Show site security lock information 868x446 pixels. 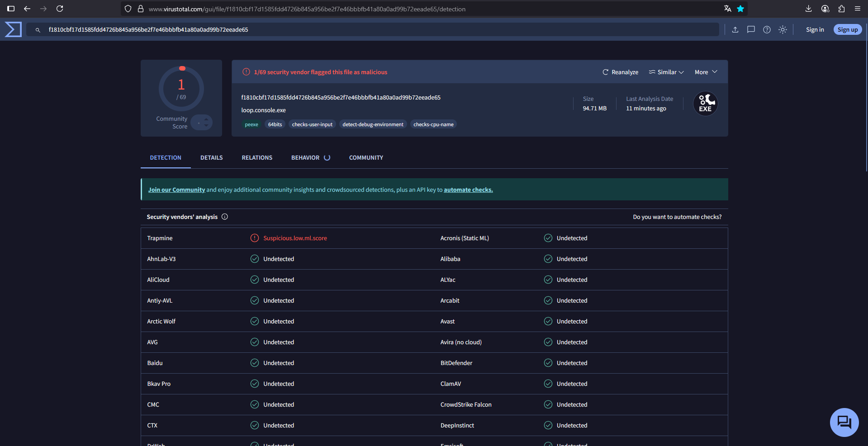coord(141,9)
